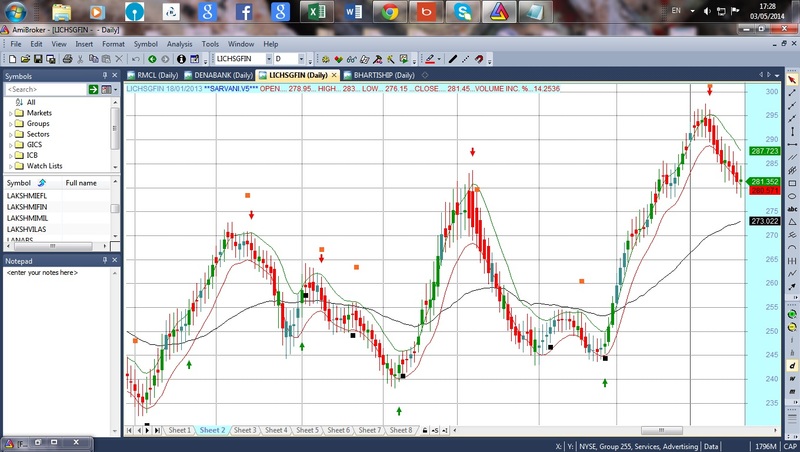800x452 pixels.
Task: Select the abc text tool
Action: pos(792,209)
